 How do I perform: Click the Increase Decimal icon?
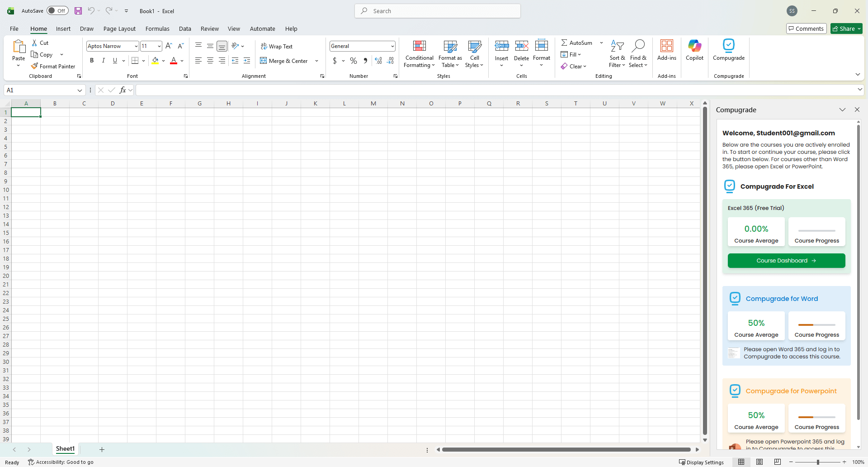378,60
